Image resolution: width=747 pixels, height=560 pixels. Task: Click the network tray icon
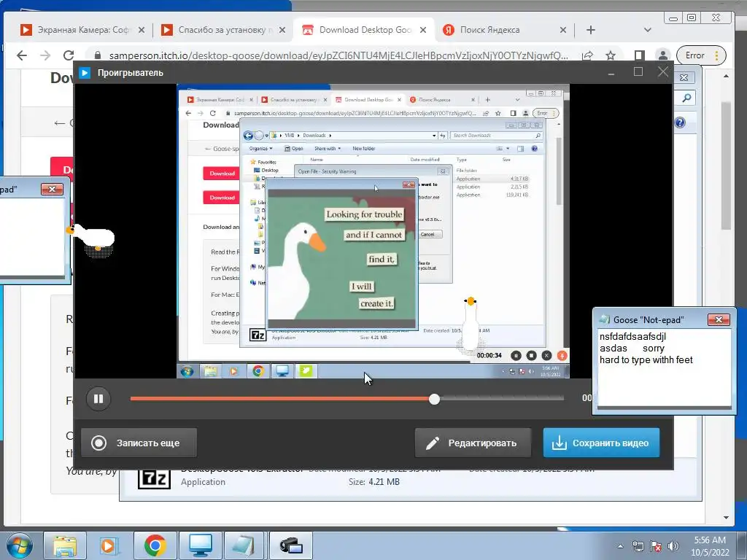pos(638,546)
